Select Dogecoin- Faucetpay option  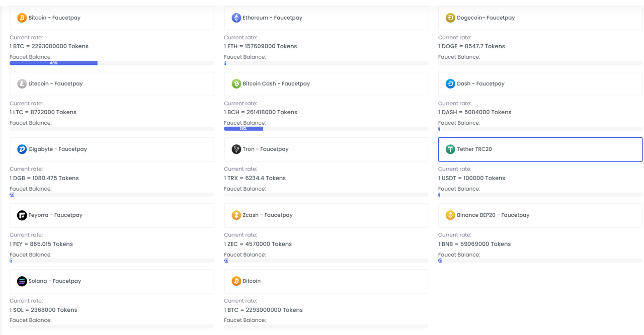[540, 18]
